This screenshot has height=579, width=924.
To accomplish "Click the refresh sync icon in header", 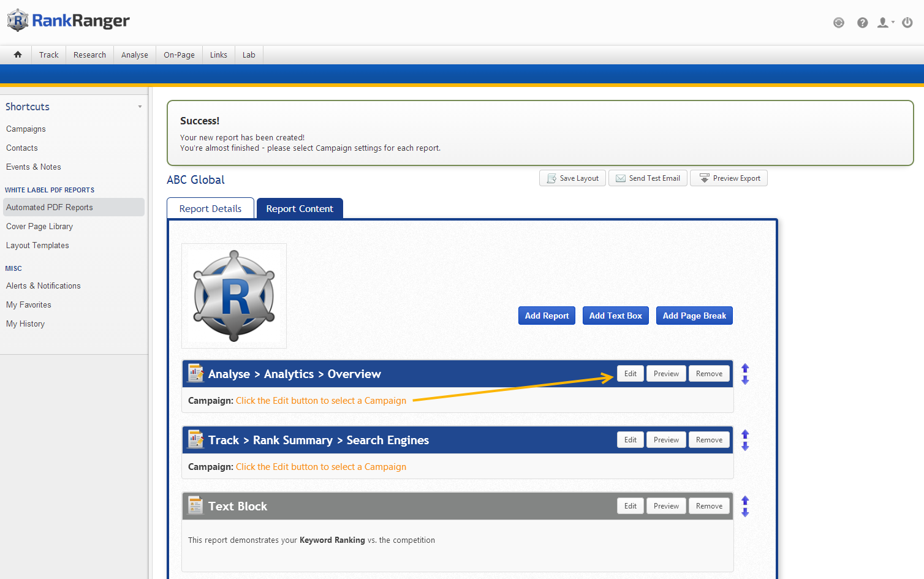I will 839,23.
